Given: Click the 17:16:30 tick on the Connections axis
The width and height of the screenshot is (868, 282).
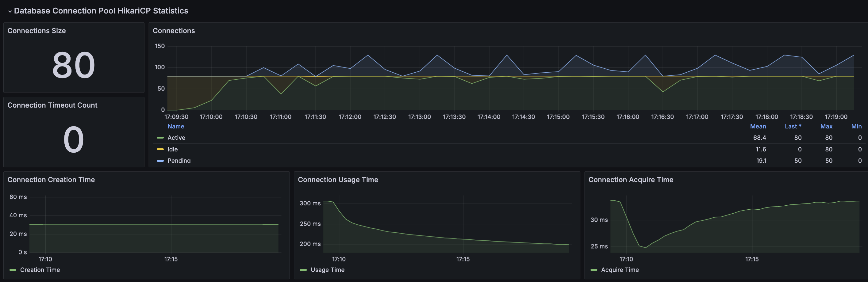Looking at the screenshot, I should (663, 117).
